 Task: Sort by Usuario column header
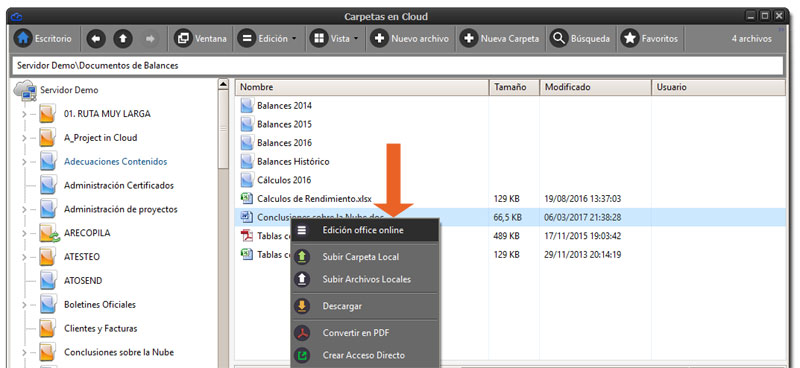coord(718,87)
